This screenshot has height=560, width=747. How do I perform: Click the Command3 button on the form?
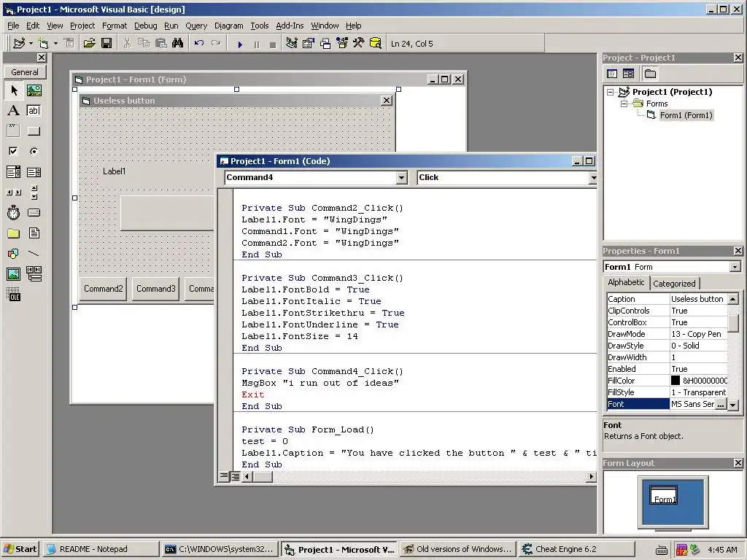[x=156, y=289]
